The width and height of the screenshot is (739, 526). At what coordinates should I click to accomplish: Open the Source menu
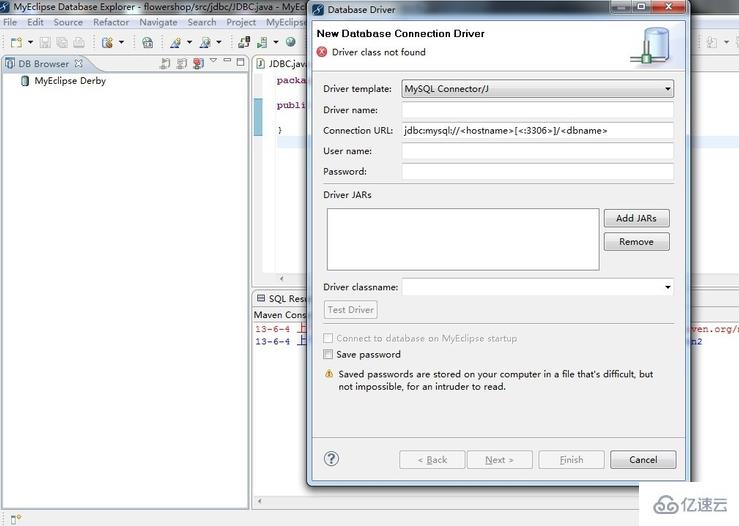coord(68,22)
